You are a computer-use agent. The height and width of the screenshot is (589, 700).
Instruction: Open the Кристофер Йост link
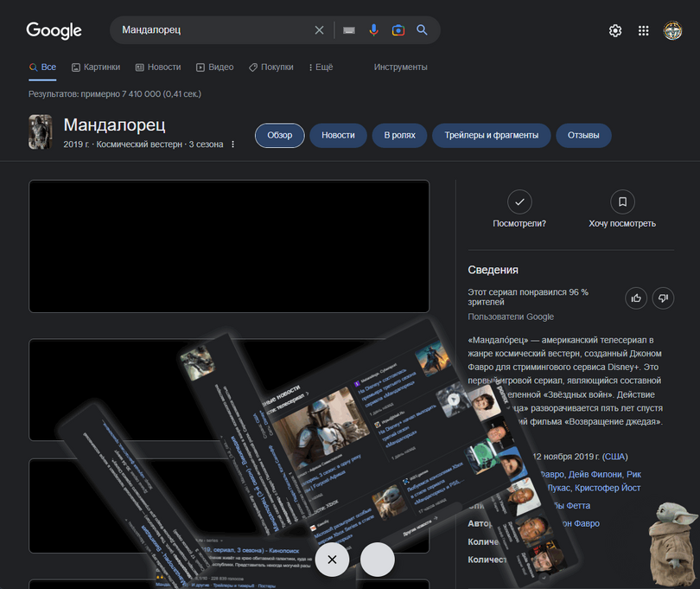[608, 488]
